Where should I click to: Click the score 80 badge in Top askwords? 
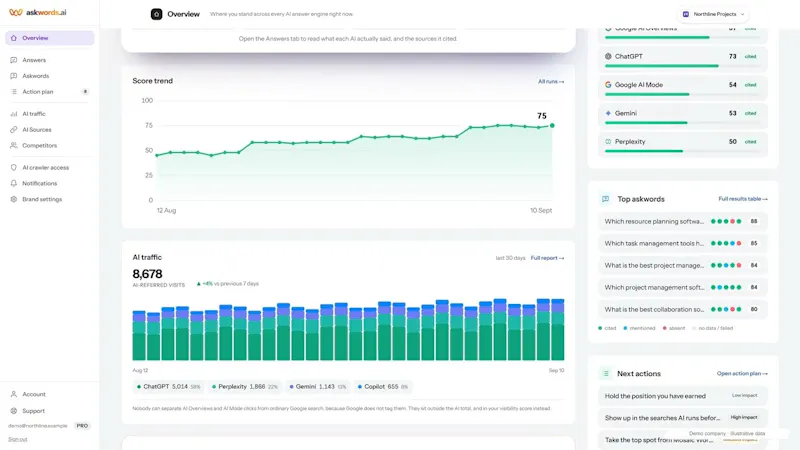tap(754, 309)
